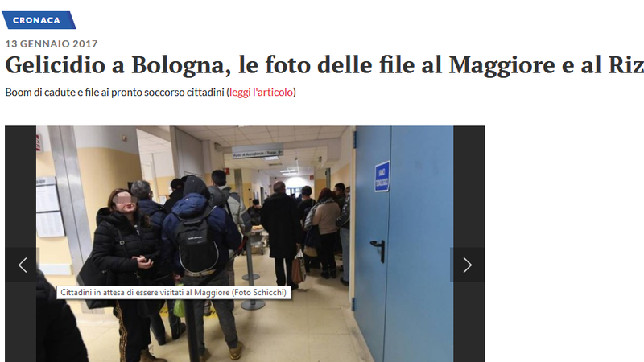Image resolution: width=644 pixels, height=362 pixels.
Task: Click the wall notice board in photo
Action: [x=49, y=208]
